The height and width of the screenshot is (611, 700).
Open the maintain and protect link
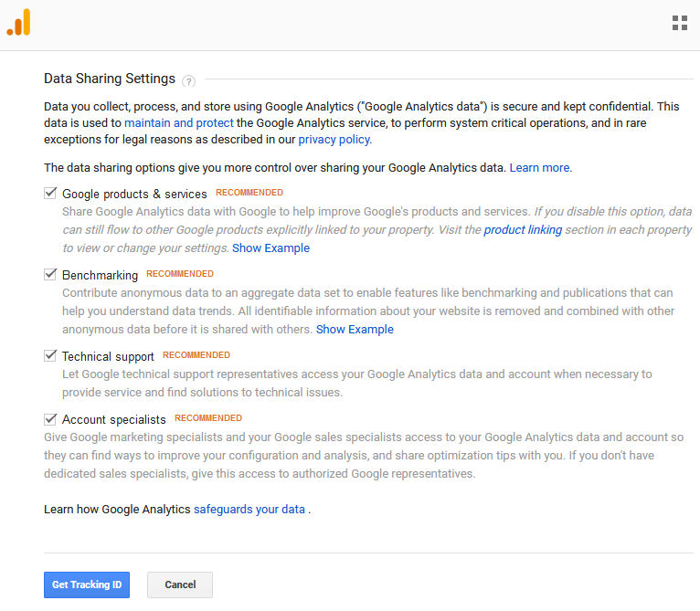pyautogui.click(x=178, y=122)
